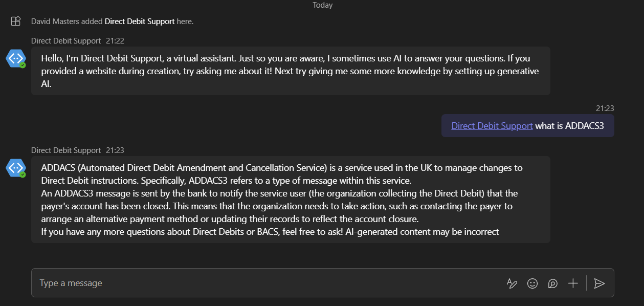644x306 pixels.
Task: Open the emoji picker
Action: (532, 283)
